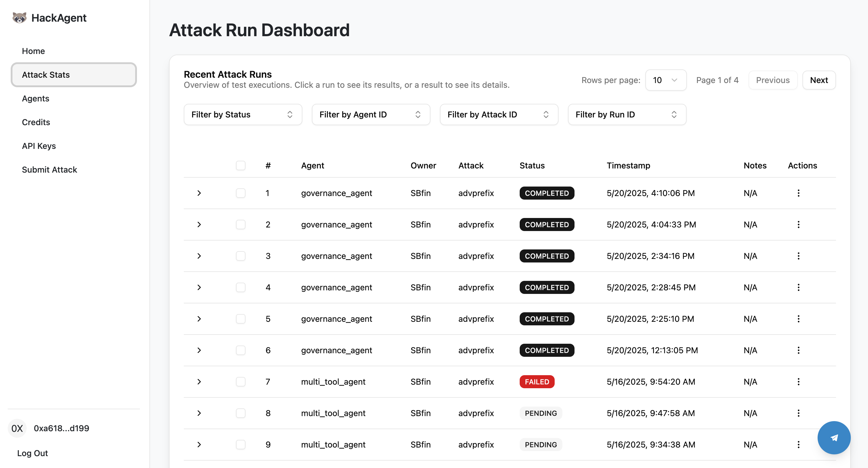Viewport: 868px width, 468px height.
Task: Select checkbox for run 9
Action: [x=241, y=444]
